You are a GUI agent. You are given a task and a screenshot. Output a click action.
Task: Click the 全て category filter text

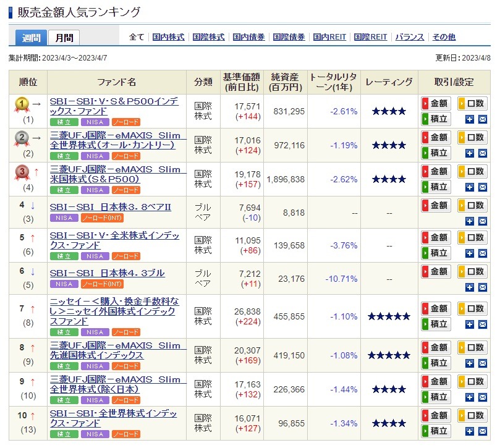[x=137, y=37]
